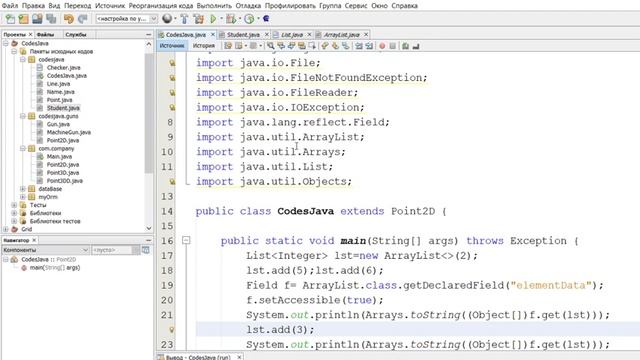Select main(String[] args) in Navigator
The width and height of the screenshot is (640, 360).
click(55, 268)
